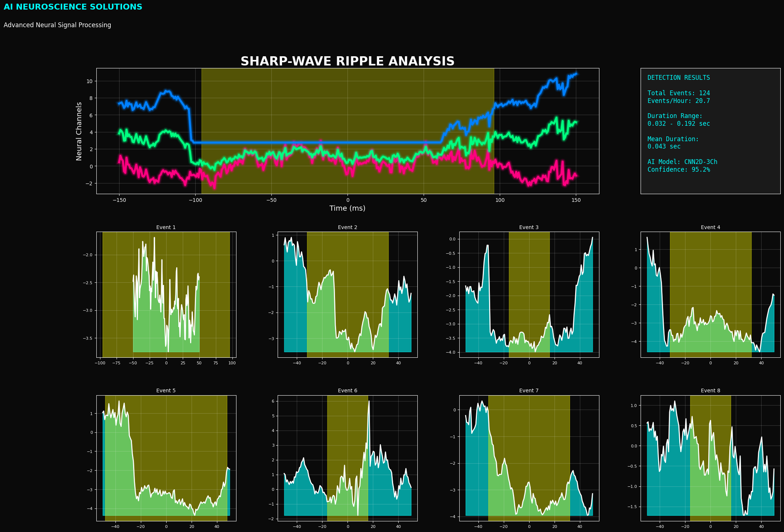
Task: Click the Neural Channels y-axis label
Action: 79,131
